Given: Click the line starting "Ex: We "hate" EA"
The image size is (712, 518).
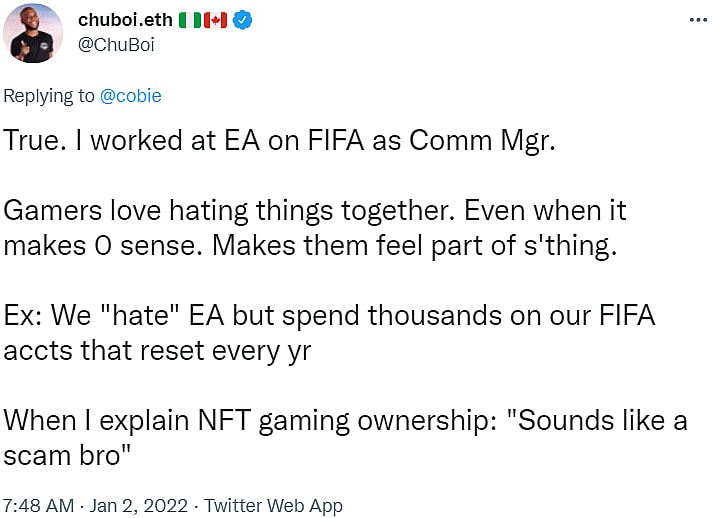Looking at the screenshot, I should click(330, 316).
